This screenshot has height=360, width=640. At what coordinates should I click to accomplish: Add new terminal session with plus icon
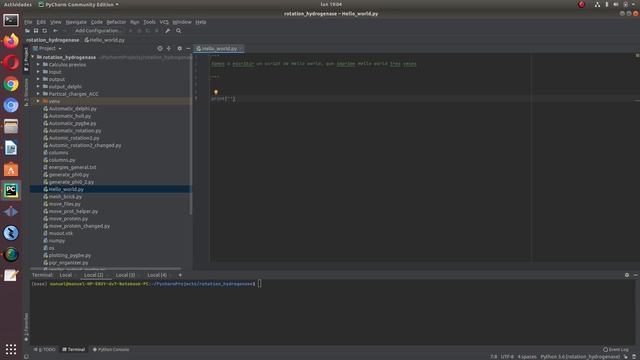pyautogui.click(x=180, y=275)
